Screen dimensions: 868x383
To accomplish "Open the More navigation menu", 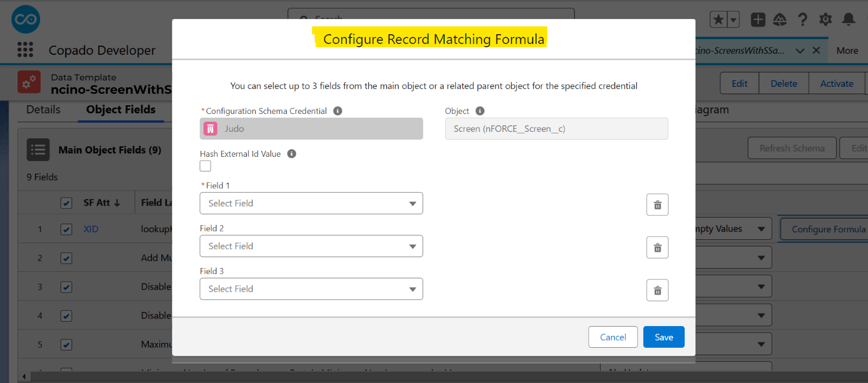I will point(847,50).
